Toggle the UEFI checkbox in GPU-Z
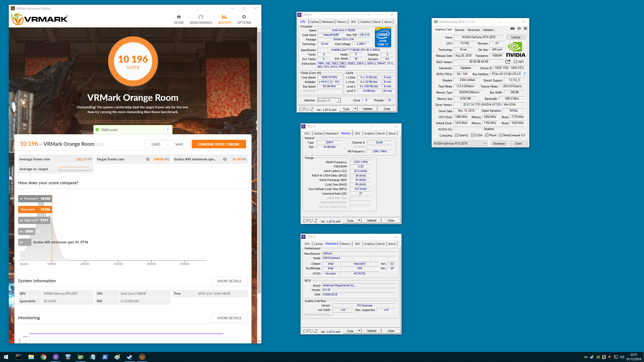Viewport: 644px width, 362px height. pyautogui.click(x=515, y=62)
